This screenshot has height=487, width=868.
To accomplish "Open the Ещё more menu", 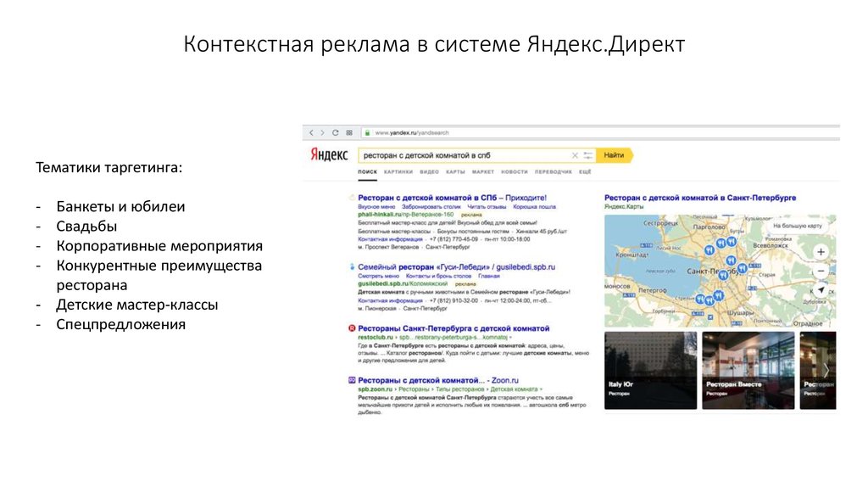I will [585, 171].
